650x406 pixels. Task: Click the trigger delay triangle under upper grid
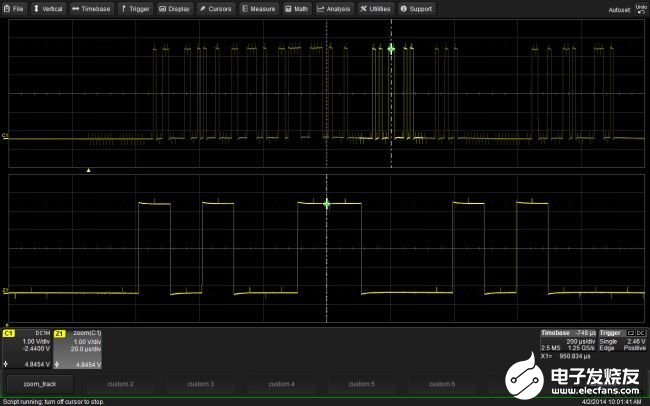(88, 170)
